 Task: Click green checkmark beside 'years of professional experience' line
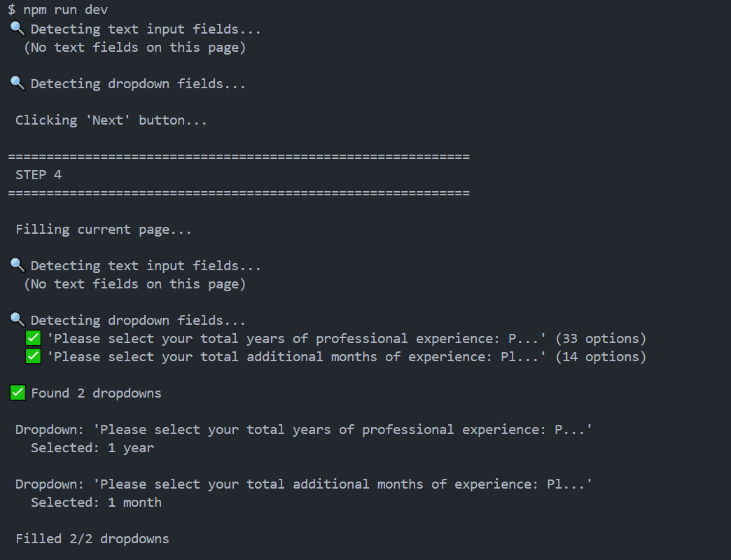pos(33,338)
